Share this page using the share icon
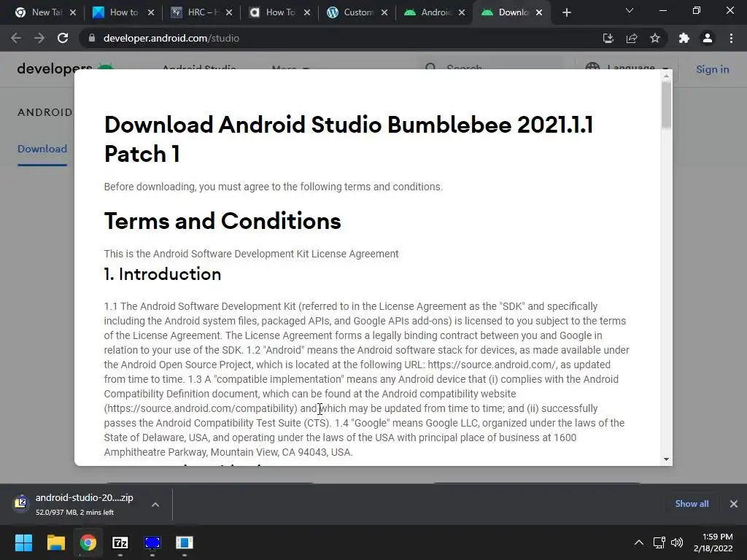Screen dimensions: 747x560 (632, 38)
